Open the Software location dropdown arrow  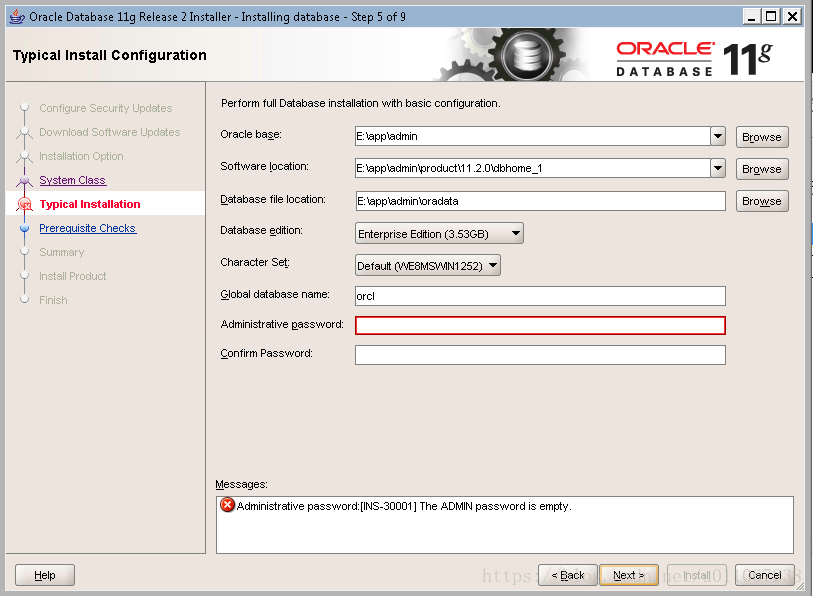(x=718, y=168)
